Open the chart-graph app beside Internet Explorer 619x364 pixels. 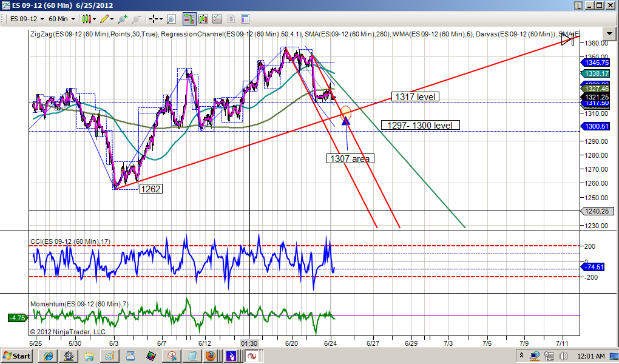[x=69, y=356]
